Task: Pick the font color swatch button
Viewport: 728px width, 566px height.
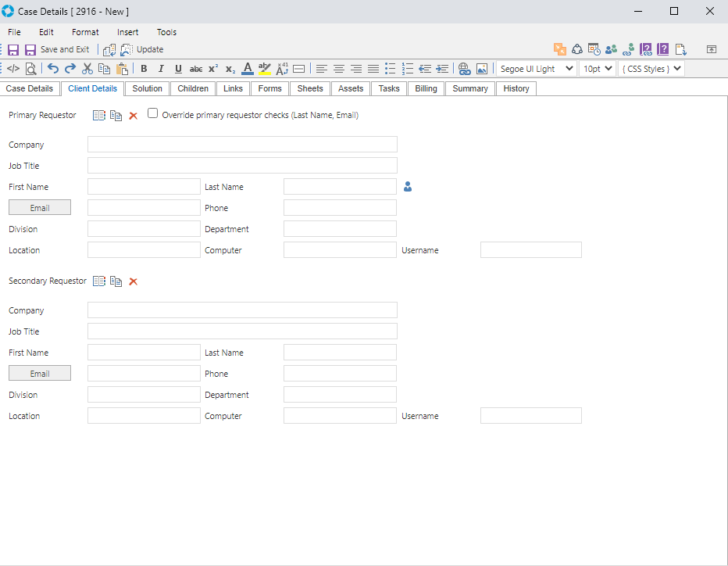Action: point(248,69)
